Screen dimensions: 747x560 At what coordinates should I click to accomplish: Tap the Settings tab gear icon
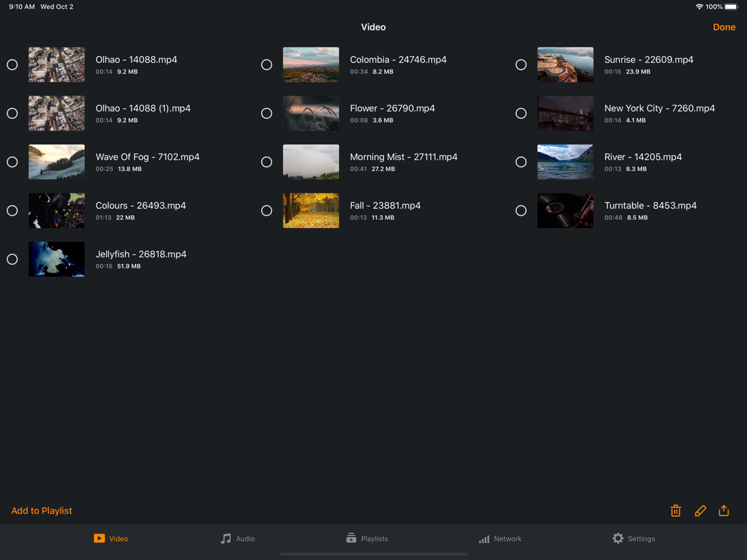pyautogui.click(x=618, y=538)
